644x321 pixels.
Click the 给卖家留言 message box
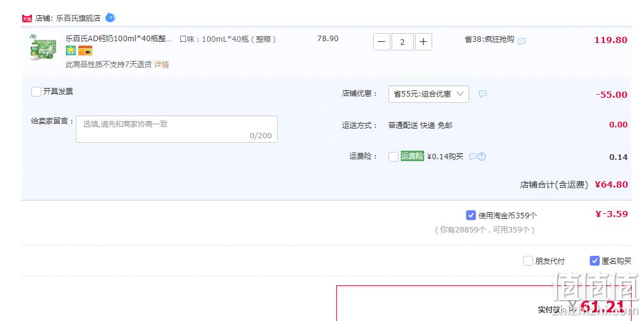[177, 129]
